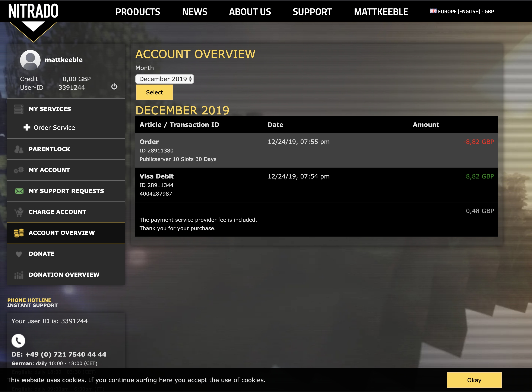Click the bar chart icon for Donation Overview

pyautogui.click(x=19, y=275)
